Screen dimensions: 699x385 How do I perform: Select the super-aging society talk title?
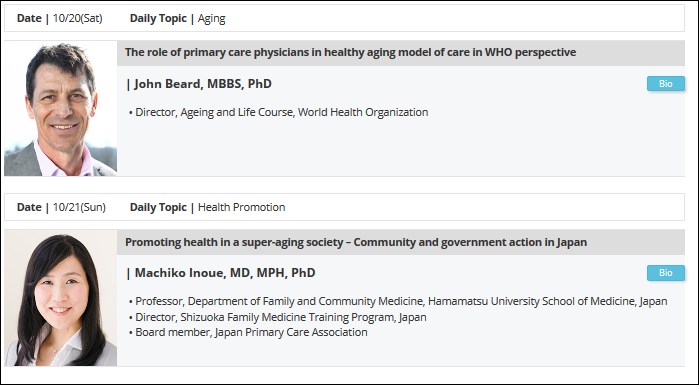356,242
